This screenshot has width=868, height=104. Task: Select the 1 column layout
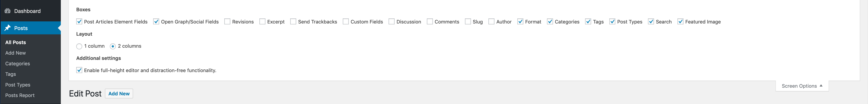click(x=79, y=46)
